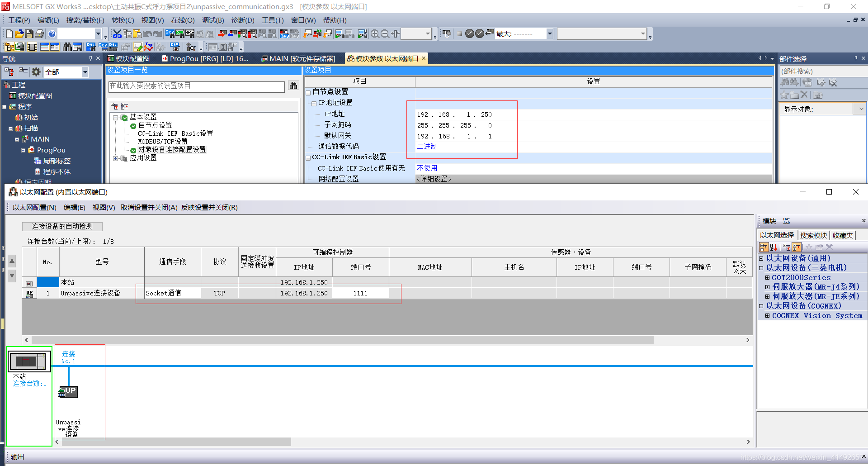Click the local station PLC thumbnail
This screenshot has height=466, width=868.
pyautogui.click(x=29, y=361)
